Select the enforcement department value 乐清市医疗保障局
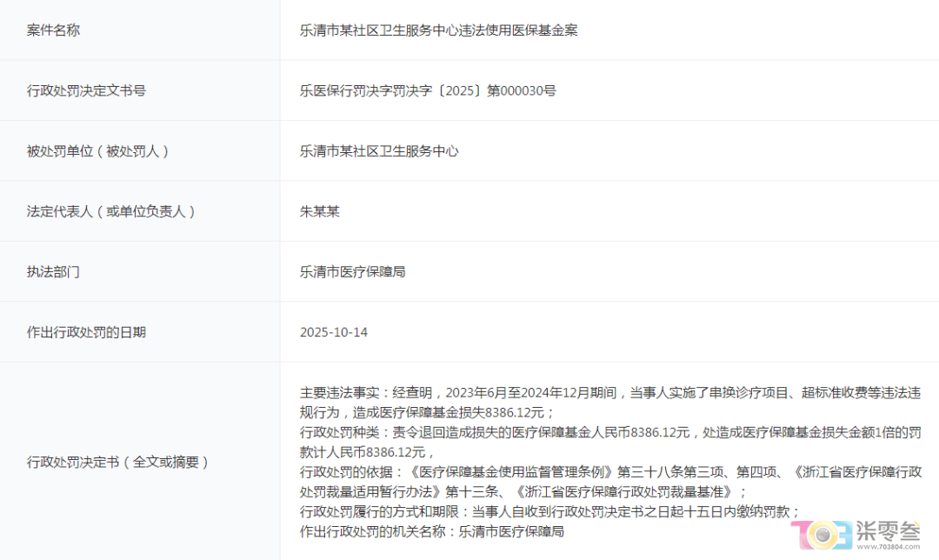939x560 pixels. point(352,272)
